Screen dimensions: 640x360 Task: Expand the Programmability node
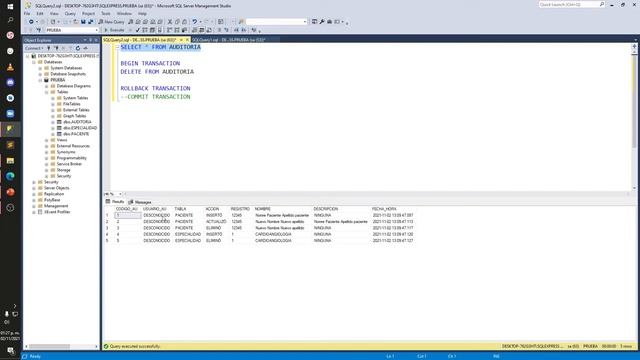pyautogui.click(x=47, y=158)
